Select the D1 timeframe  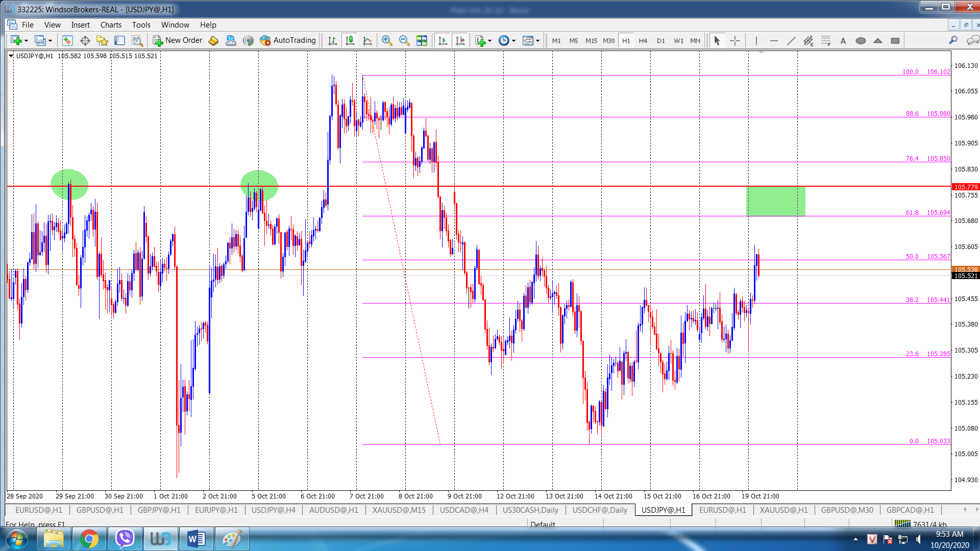pyautogui.click(x=660, y=40)
